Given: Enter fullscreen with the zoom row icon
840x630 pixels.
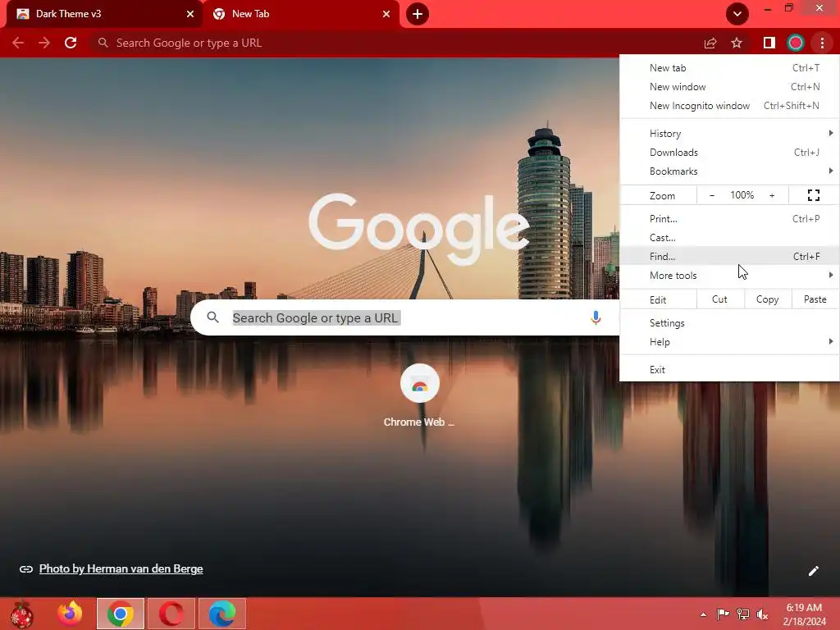Looking at the screenshot, I should pos(813,195).
